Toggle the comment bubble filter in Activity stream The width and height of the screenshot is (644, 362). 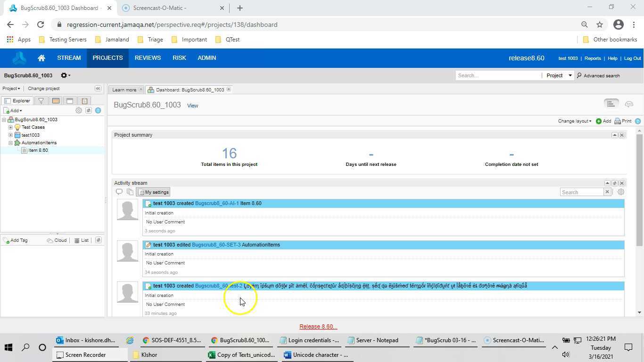coord(119,191)
